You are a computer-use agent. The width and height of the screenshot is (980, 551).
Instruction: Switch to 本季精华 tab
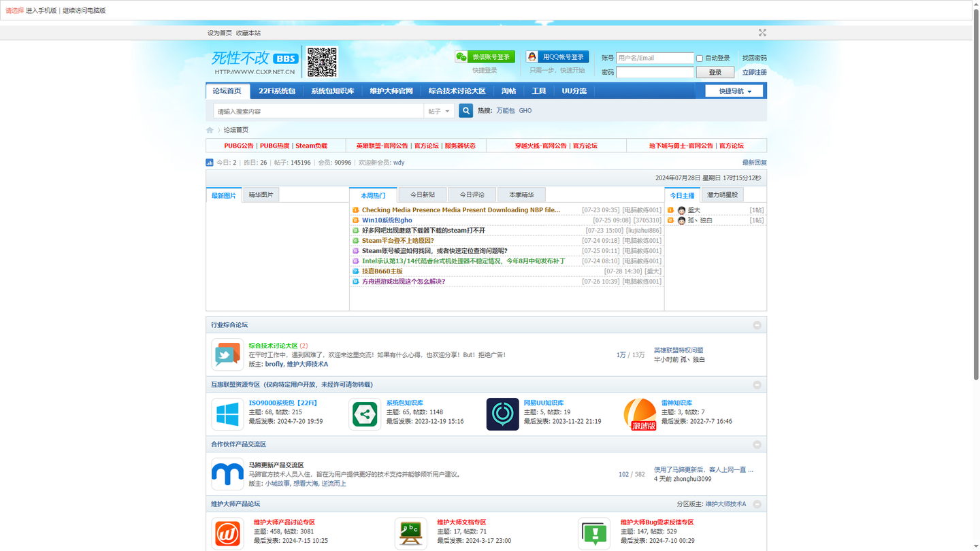click(x=521, y=195)
